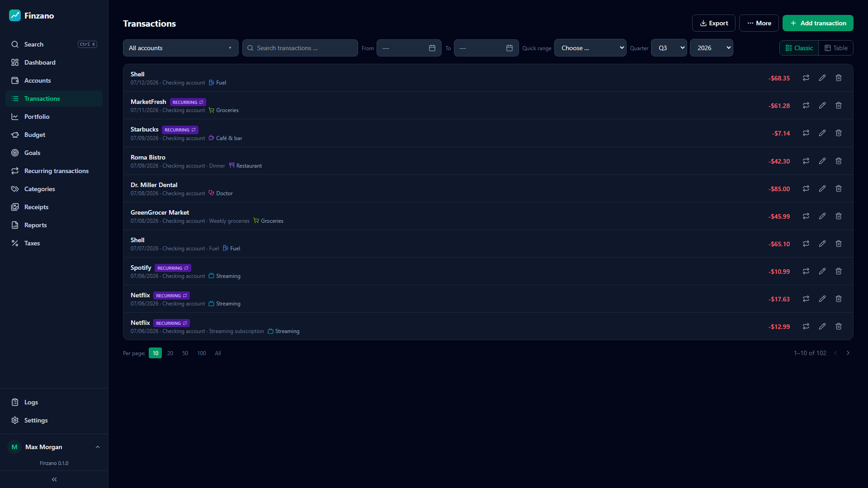Open Logs in sidebar

point(54,402)
